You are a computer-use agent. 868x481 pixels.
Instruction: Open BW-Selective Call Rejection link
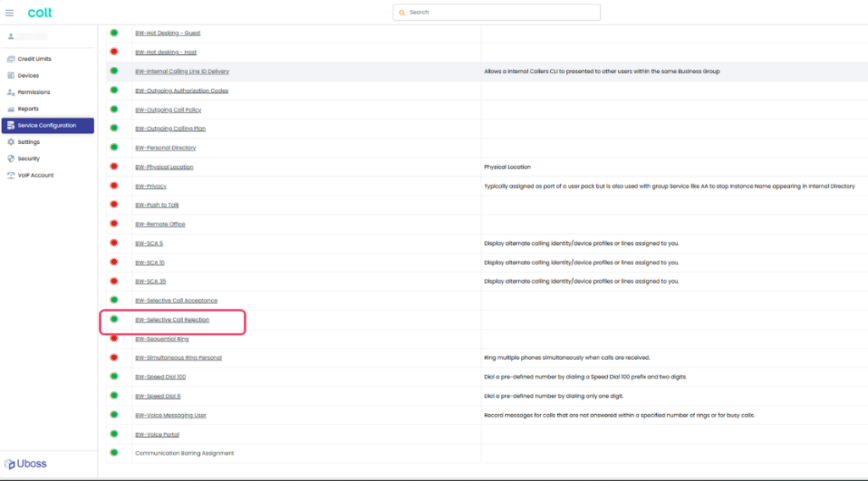(x=172, y=320)
